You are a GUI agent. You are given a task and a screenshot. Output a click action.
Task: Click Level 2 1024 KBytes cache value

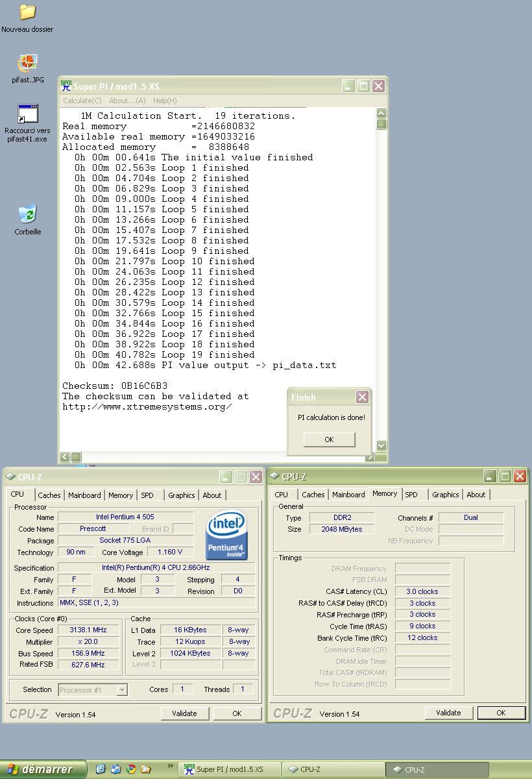pyautogui.click(x=191, y=653)
